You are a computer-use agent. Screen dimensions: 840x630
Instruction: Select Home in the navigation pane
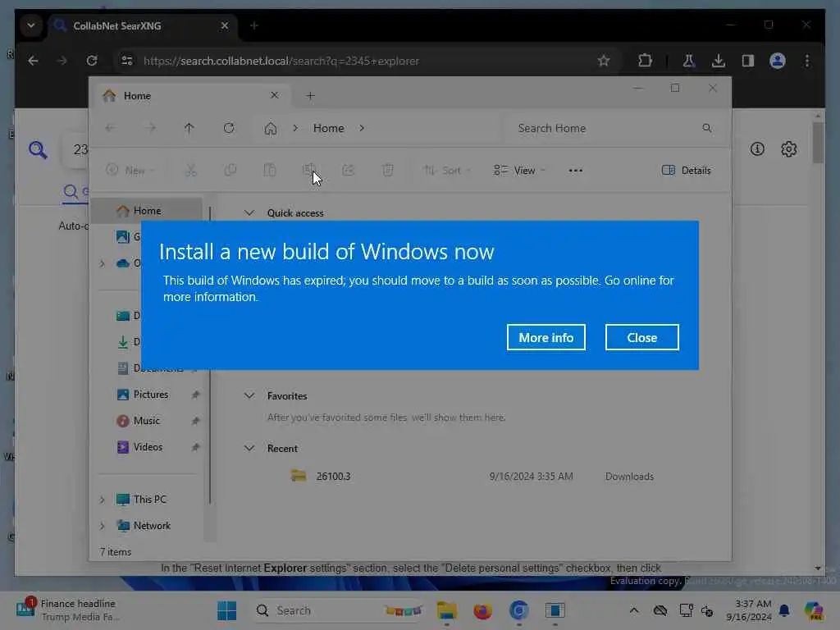point(147,211)
